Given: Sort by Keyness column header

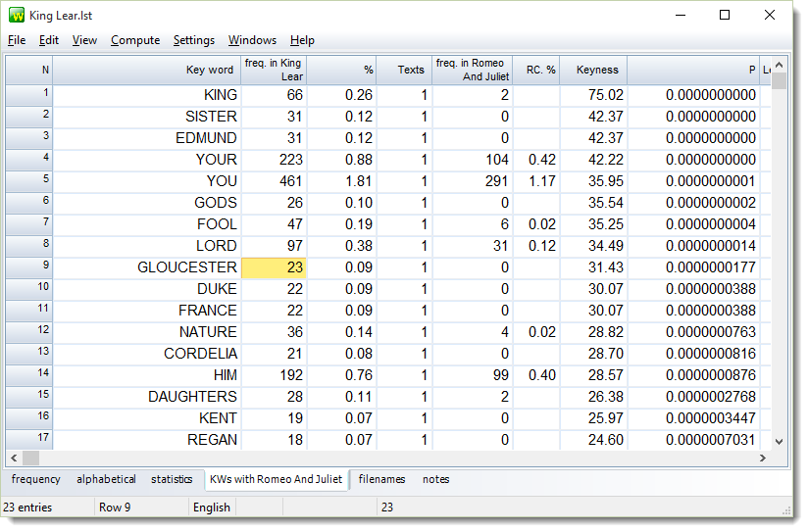Looking at the screenshot, I should (597, 70).
